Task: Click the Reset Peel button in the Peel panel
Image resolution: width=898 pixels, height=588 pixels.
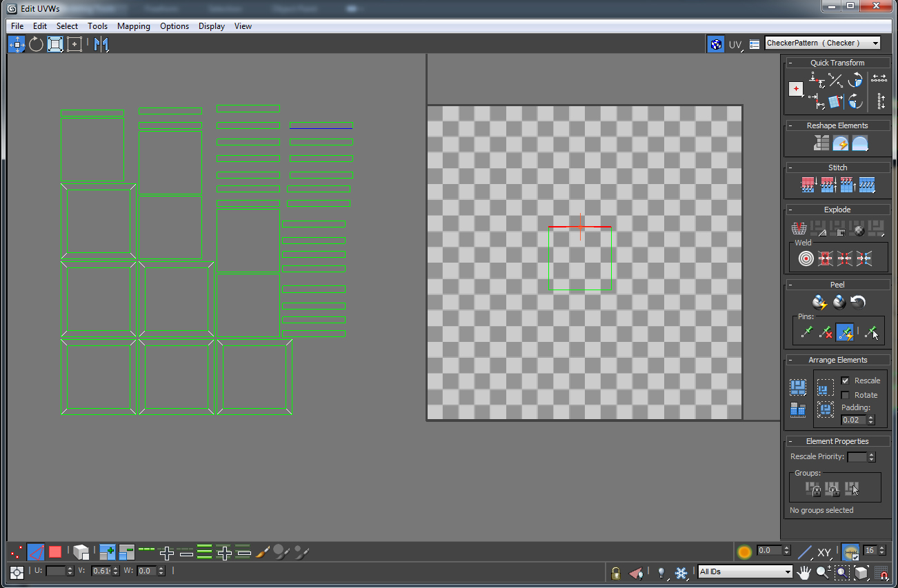Action: (x=858, y=302)
